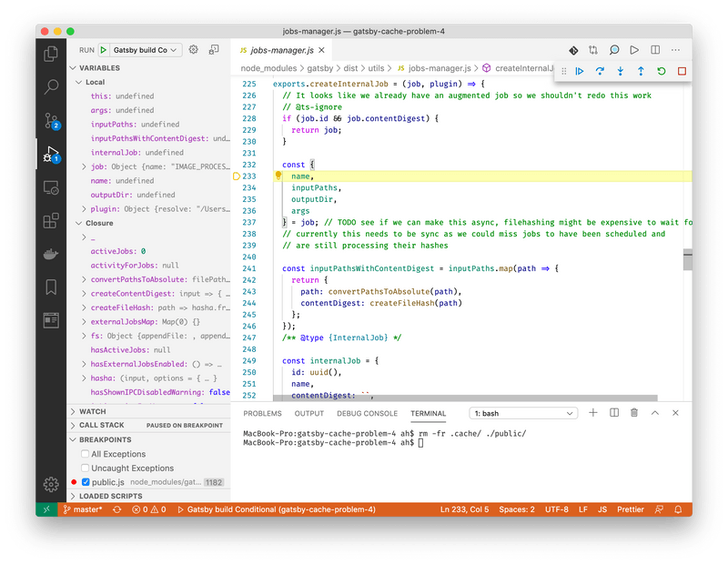Screen dimensions: 728x564
Task: Click the editor vertical scrollbar thumb
Action: [688, 259]
